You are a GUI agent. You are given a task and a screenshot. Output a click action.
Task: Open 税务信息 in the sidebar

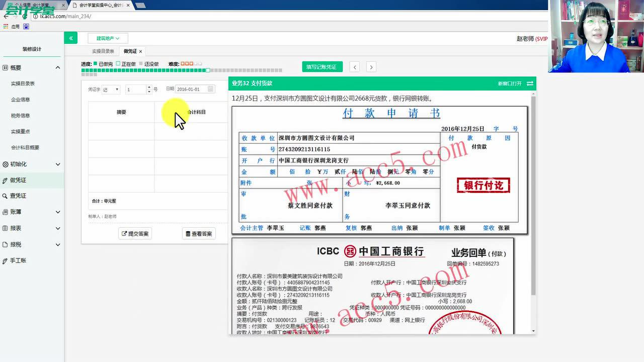point(20,116)
